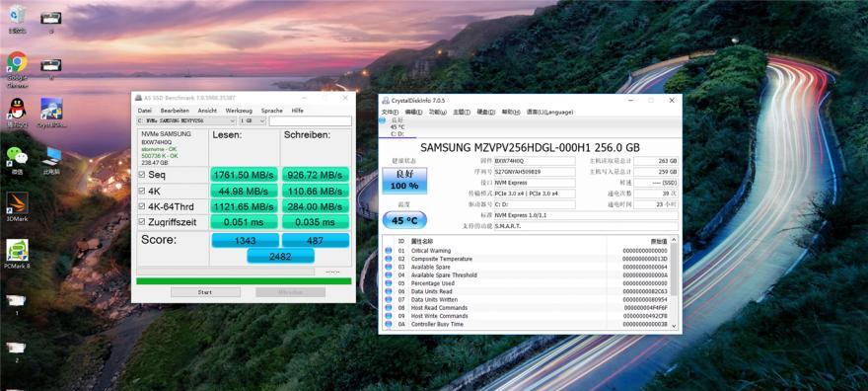The image size is (868, 391).
Task: Click status orb for Critical Warning
Action: [x=388, y=251]
